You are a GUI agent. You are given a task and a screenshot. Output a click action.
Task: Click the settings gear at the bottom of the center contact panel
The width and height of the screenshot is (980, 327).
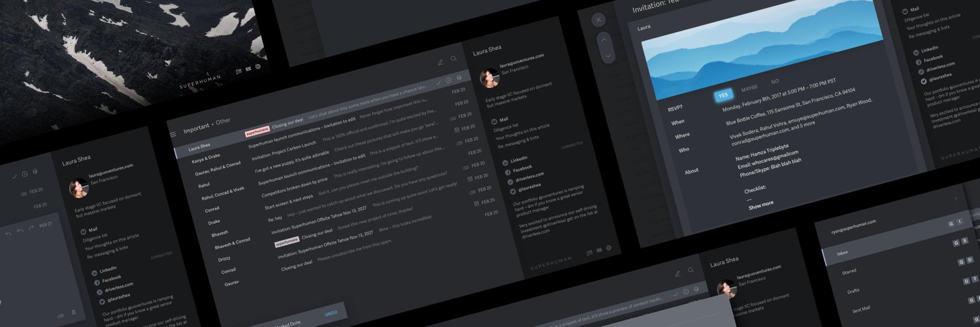point(608,249)
